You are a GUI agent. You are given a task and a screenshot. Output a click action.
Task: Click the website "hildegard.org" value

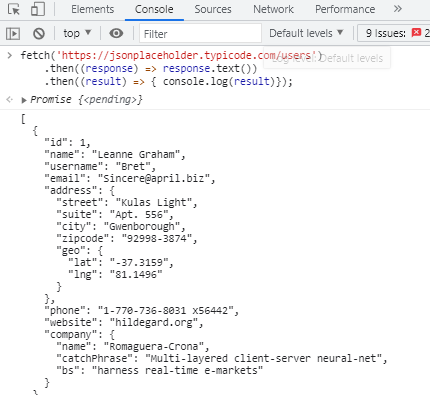click(x=154, y=322)
